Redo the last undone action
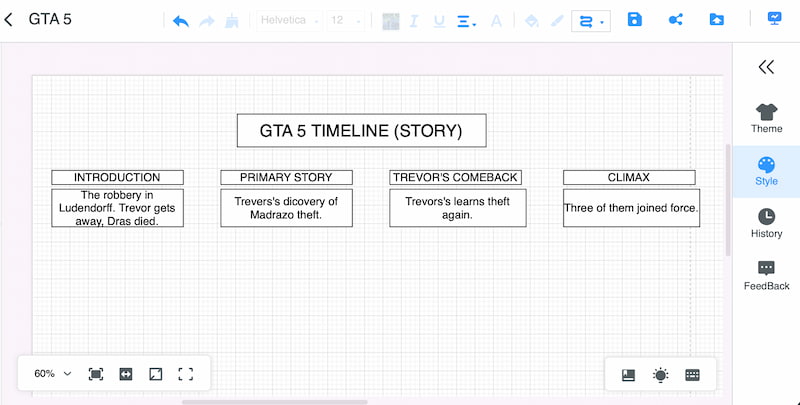Viewport: 800px width, 405px height. [207, 21]
